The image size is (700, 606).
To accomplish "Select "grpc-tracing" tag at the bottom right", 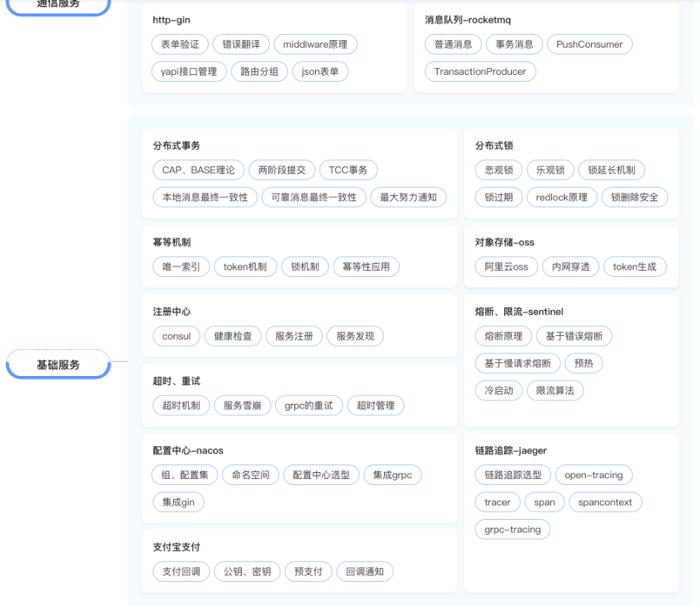I will coord(513,529).
